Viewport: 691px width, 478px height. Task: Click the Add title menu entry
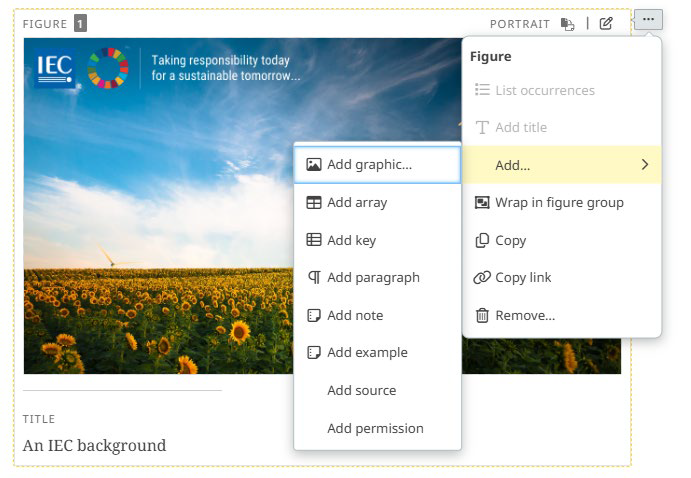(x=562, y=127)
